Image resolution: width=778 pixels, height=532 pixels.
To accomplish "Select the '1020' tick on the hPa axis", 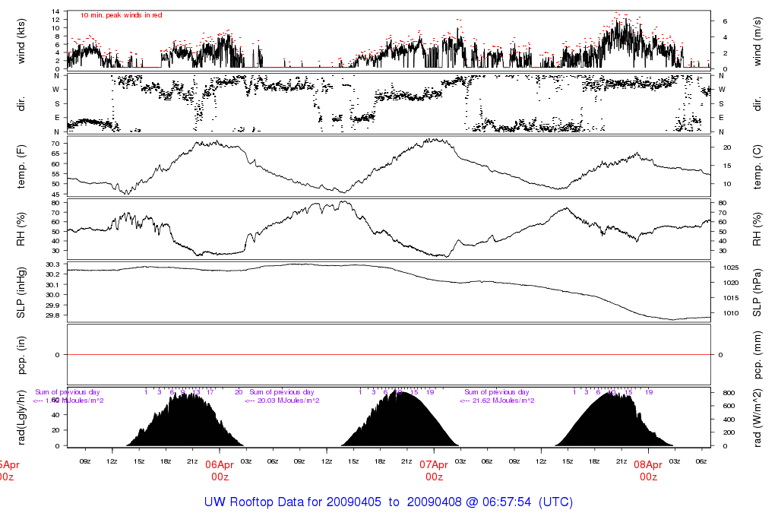I will coord(731,283).
